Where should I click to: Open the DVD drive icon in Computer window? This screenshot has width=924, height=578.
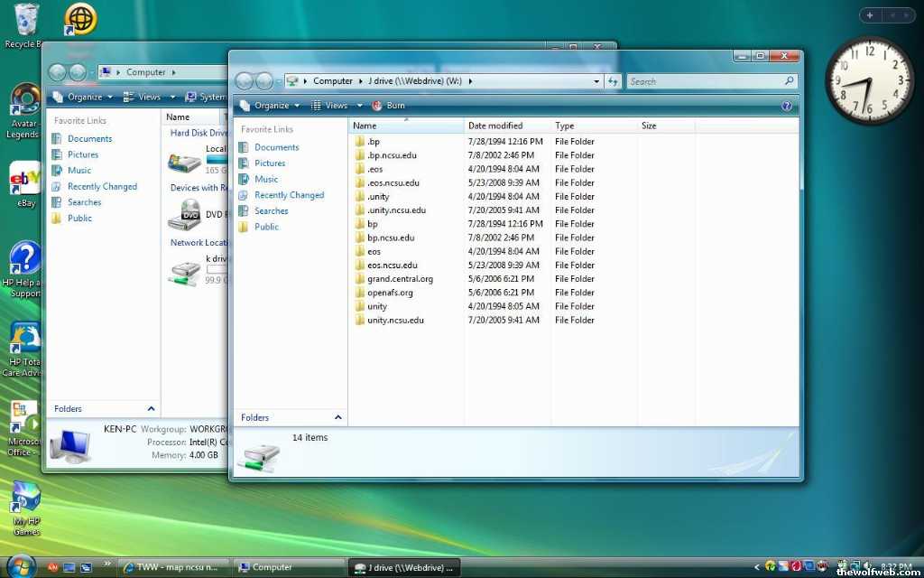(x=184, y=215)
